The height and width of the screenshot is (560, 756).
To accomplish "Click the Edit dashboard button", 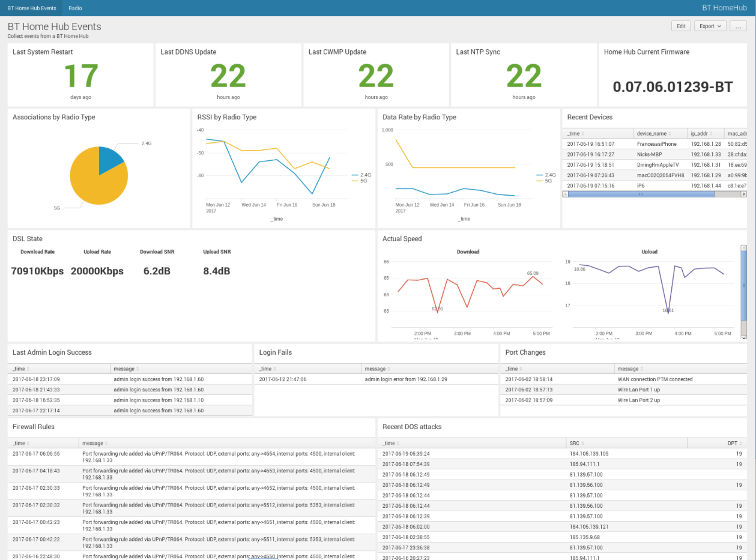I will coord(681,26).
